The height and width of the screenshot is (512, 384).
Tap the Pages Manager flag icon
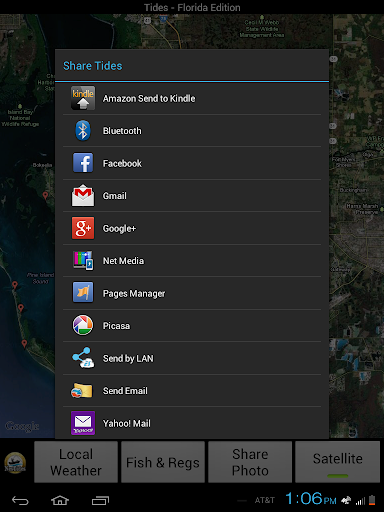[83, 293]
